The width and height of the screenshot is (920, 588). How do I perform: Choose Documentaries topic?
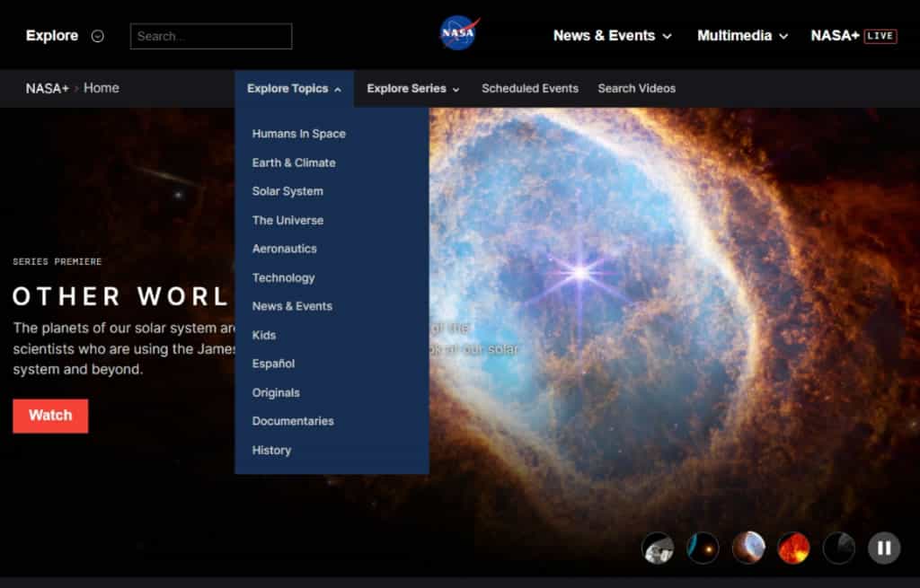[293, 421]
